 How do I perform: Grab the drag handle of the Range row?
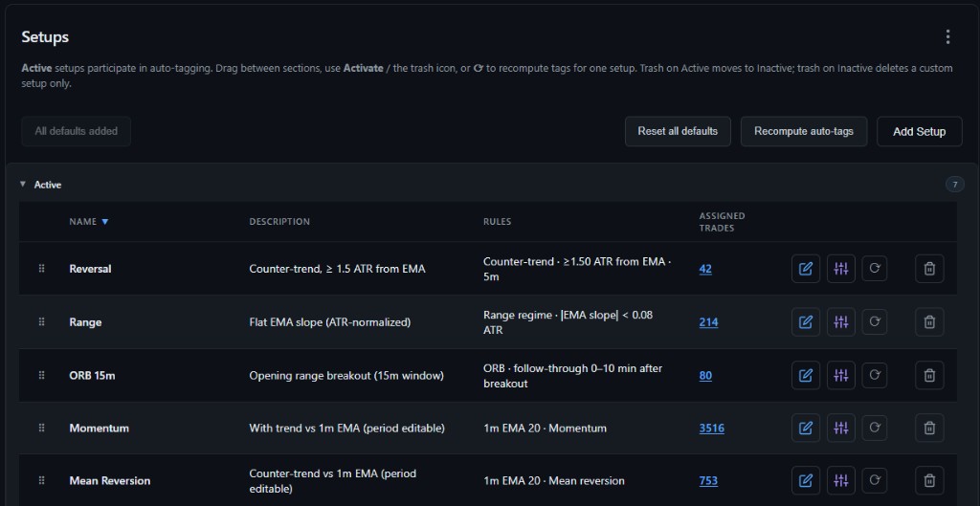[x=42, y=321]
